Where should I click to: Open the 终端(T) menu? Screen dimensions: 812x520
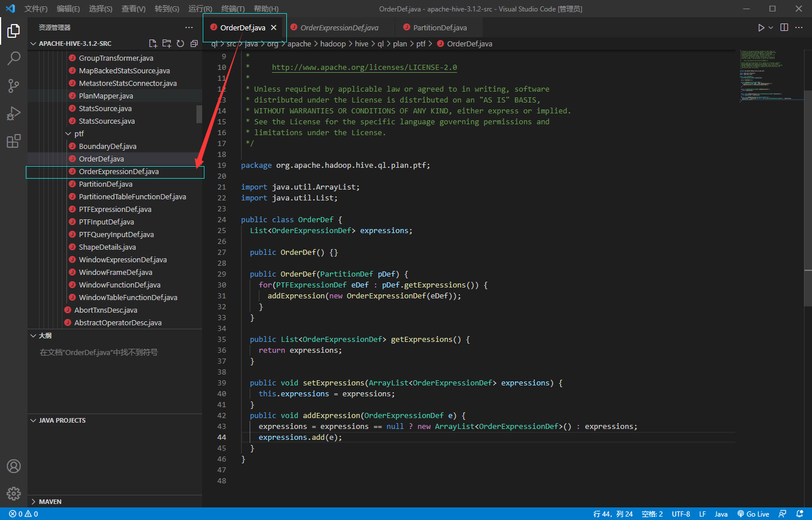pos(233,9)
